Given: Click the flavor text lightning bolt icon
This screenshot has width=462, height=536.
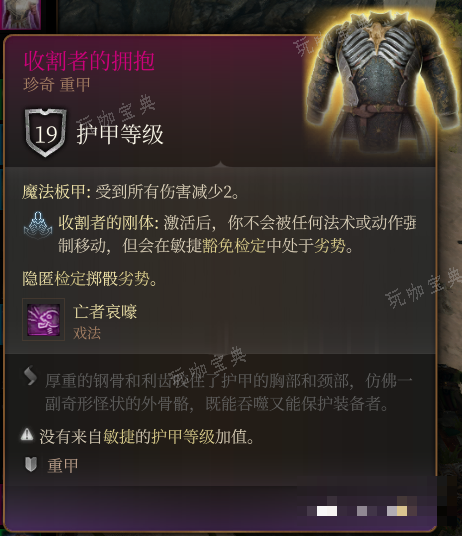Looking at the screenshot, I should (30, 375).
